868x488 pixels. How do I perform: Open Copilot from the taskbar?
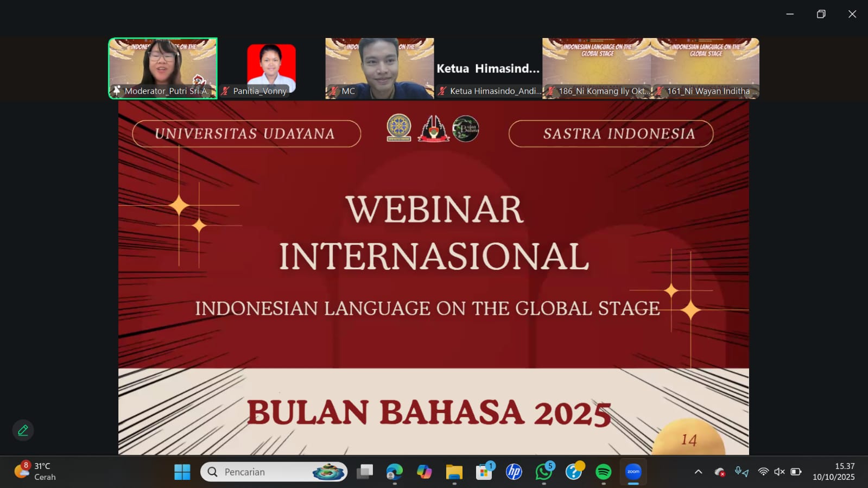coord(424,472)
